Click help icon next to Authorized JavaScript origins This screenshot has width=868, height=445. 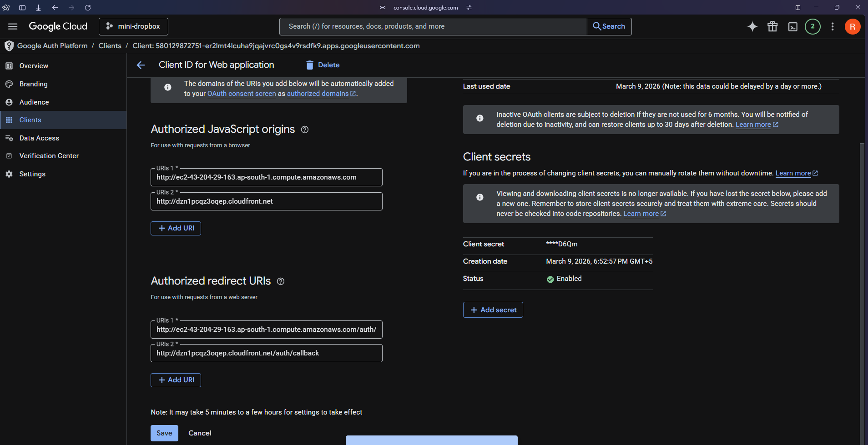point(305,130)
